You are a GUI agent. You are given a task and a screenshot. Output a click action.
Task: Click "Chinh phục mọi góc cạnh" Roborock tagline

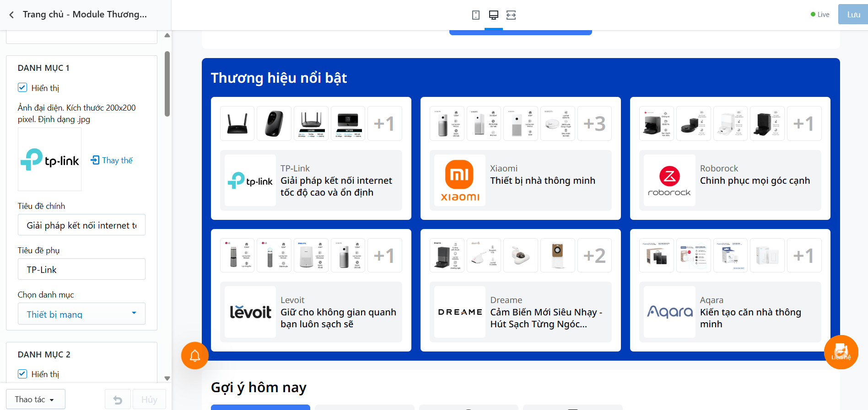755,181
